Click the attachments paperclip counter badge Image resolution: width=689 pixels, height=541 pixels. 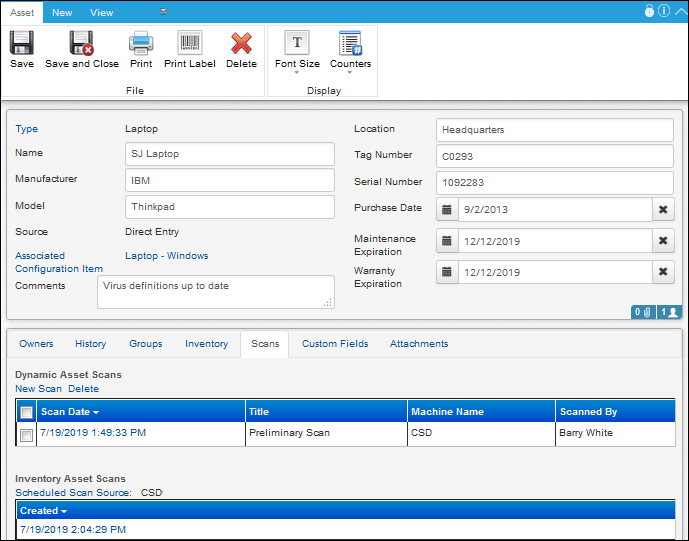pos(643,312)
